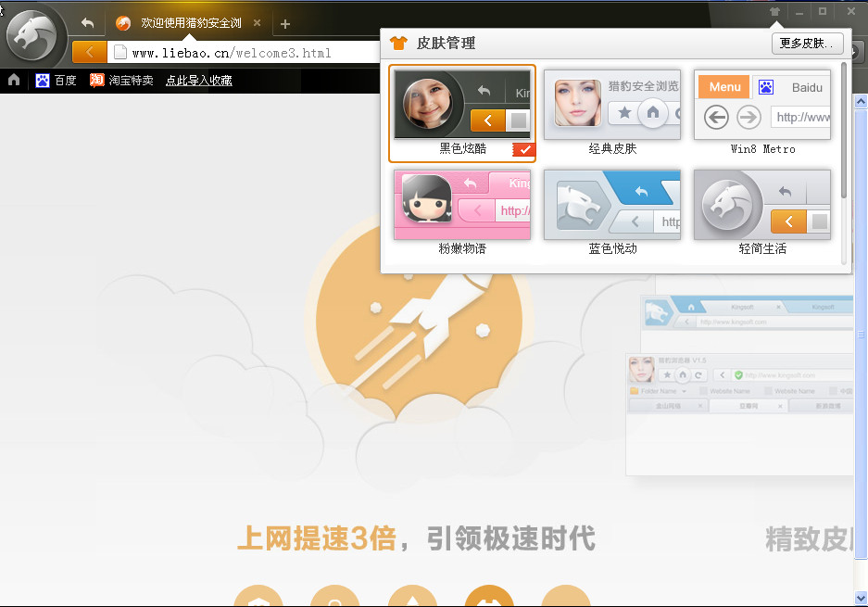Click the 蓝色悦动 label text
The height and width of the screenshot is (607, 868).
coord(612,248)
